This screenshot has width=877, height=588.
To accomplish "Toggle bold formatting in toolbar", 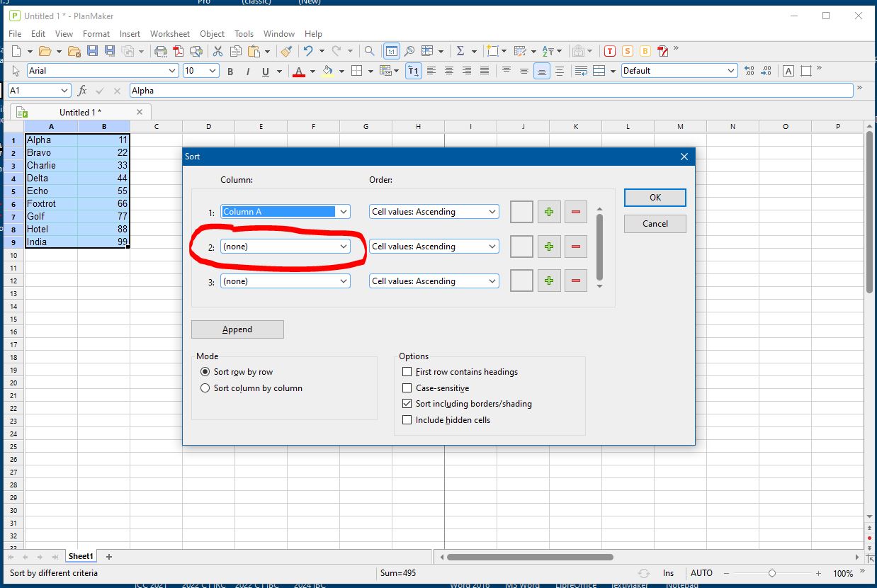I will (x=230, y=71).
